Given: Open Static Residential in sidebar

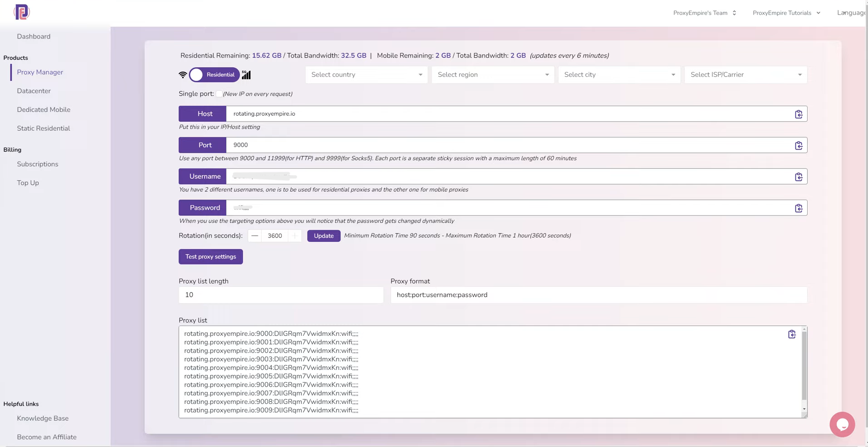Looking at the screenshot, I should (x=44, y=128).
